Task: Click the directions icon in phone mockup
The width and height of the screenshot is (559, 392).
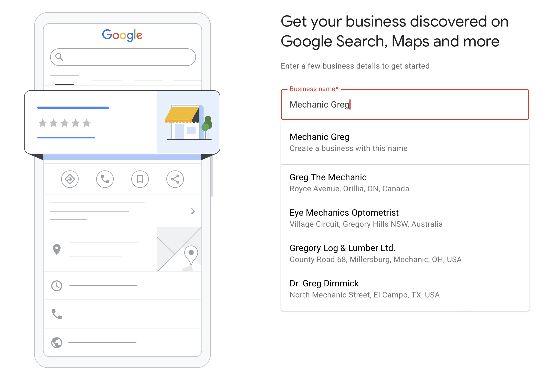Action: point(70,179)
